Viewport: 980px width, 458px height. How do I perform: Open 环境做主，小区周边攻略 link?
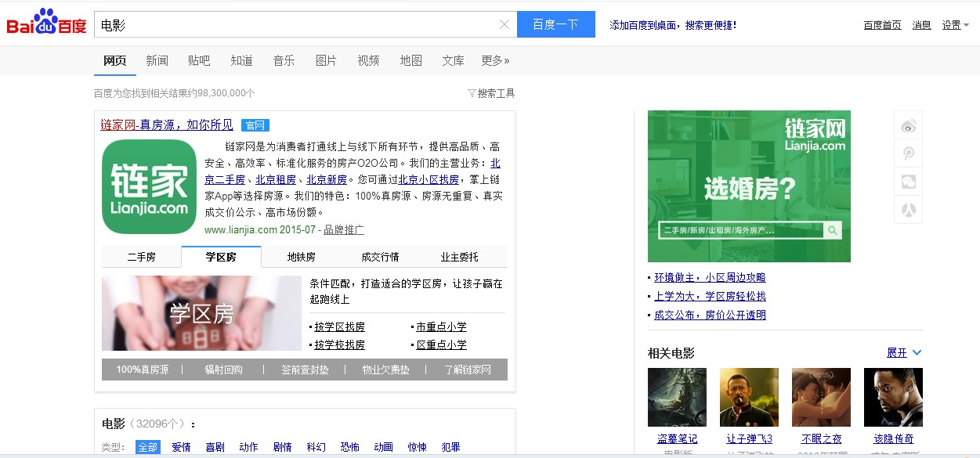(x=711, y=277)
